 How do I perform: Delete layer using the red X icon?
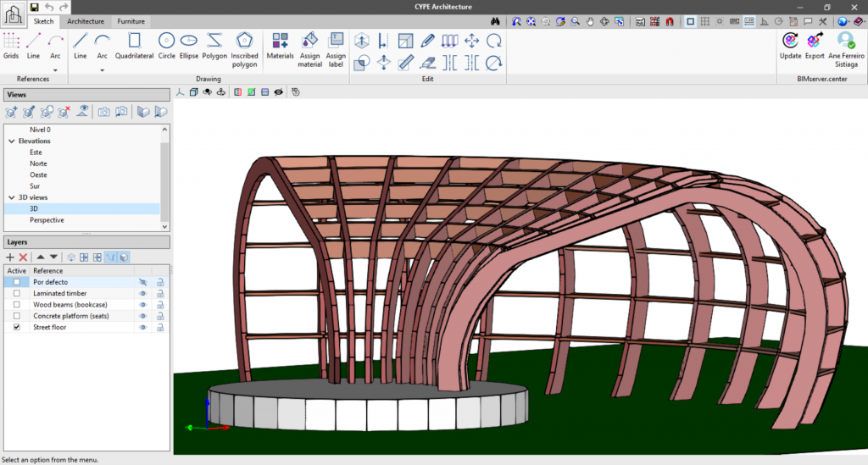(24, 257)
